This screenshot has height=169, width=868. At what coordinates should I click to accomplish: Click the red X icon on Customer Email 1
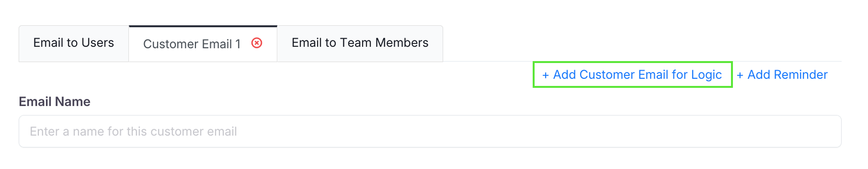257,43
